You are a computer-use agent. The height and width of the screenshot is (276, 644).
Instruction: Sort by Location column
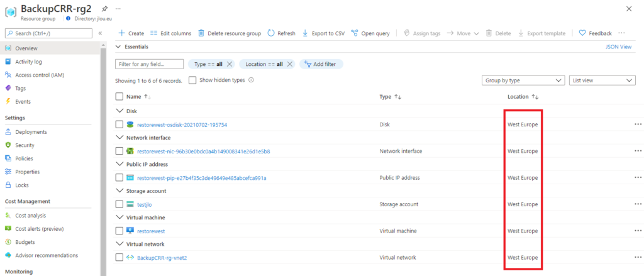point(523,97)
